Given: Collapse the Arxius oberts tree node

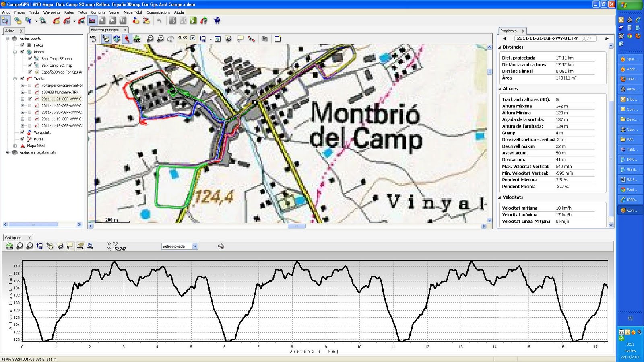Looking at the screenshot, I should coord(7,39).
